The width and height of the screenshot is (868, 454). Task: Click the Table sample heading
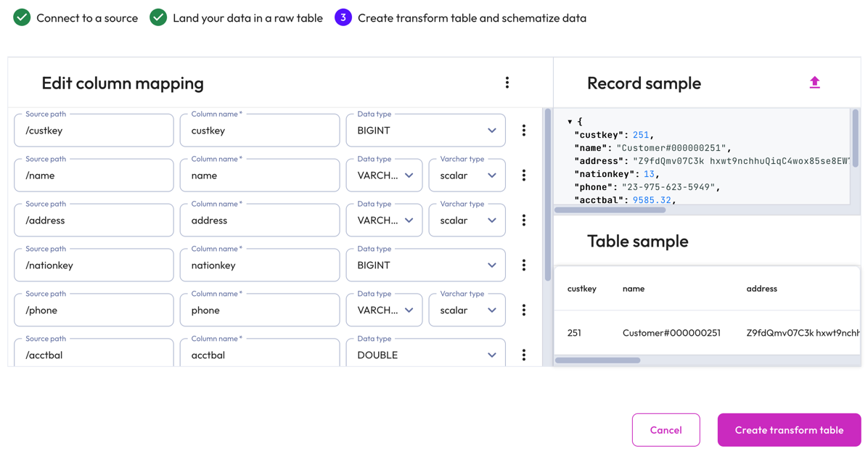(x=638, y=241)
